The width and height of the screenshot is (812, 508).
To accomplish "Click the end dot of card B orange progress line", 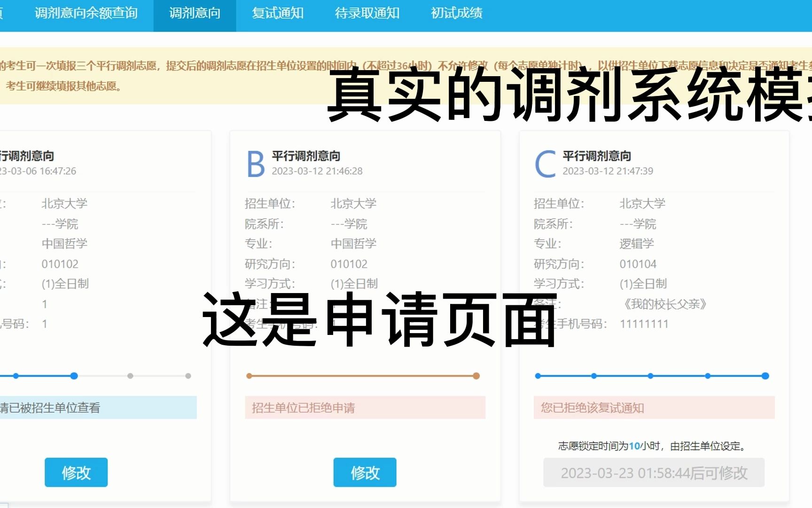I will point(476,376).
